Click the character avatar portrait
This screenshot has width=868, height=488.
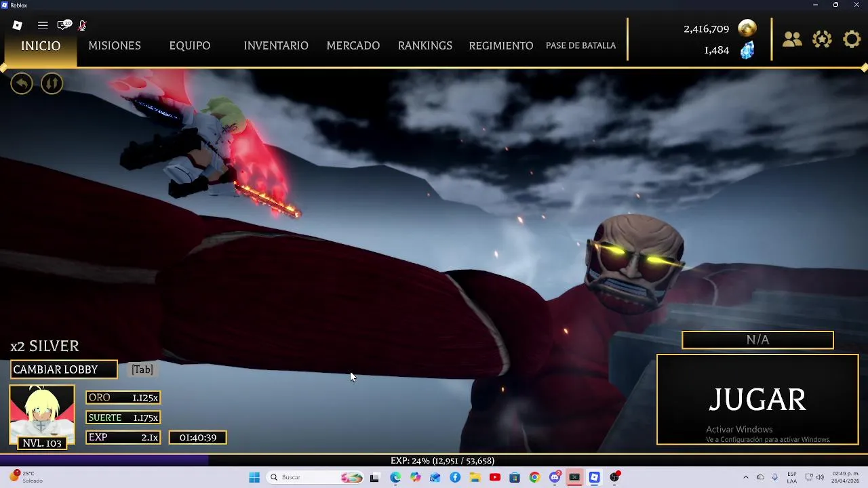click(x=42, y=411)
